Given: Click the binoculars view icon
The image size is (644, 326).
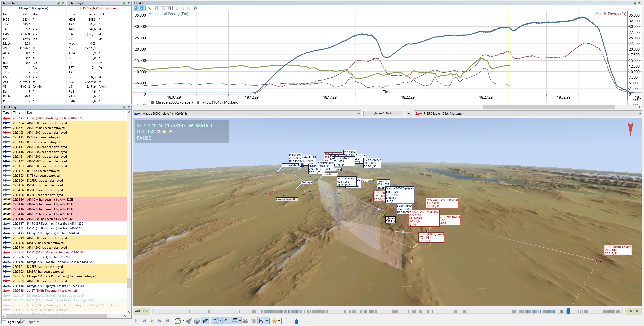Looking at the screenshot, I should pos(205,321).
